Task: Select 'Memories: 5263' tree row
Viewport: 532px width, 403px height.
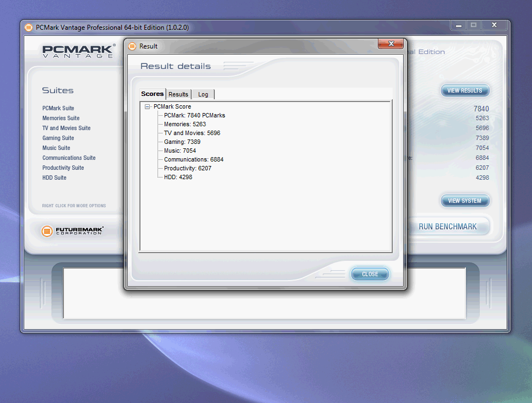Action: 185,124
